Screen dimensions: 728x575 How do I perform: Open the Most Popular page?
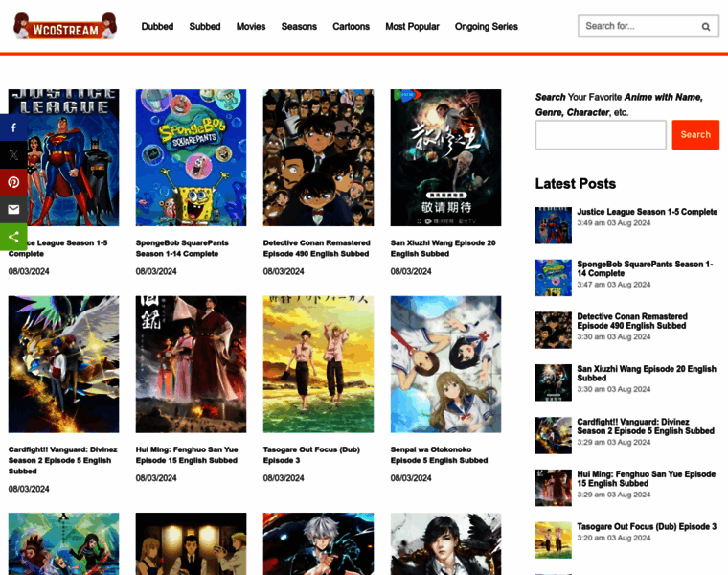click(x=412, y=27)
